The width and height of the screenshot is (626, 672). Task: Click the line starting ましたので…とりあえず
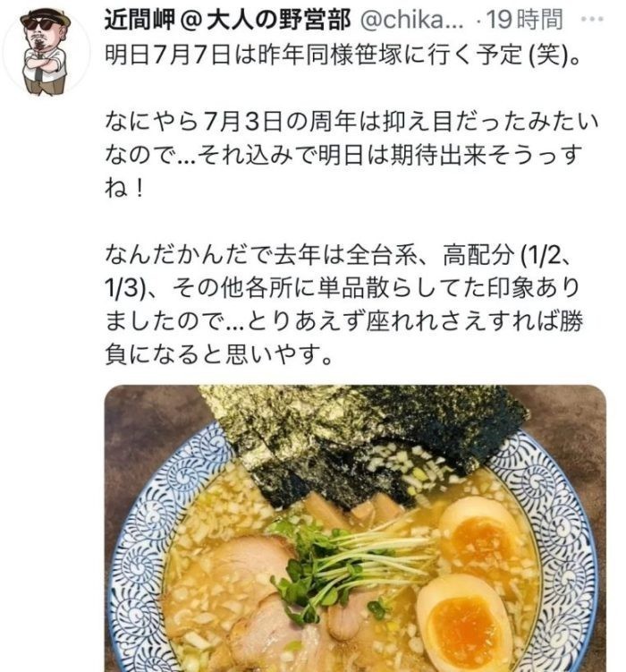(343, 321)
